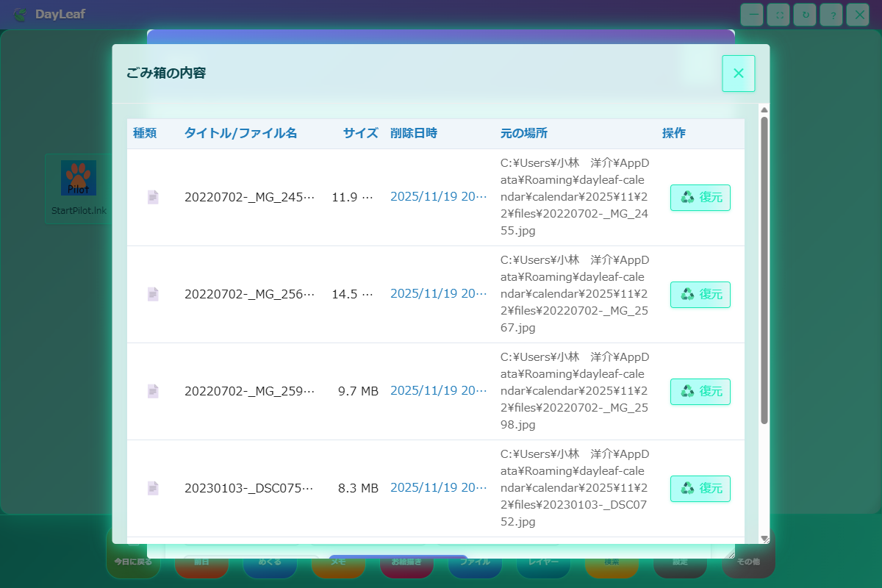Click the scrollbar's down arrow in trash list
Image resolution: width=882 pixels, height=588 pixels.
pyautogui.click(x=764, y=539)
